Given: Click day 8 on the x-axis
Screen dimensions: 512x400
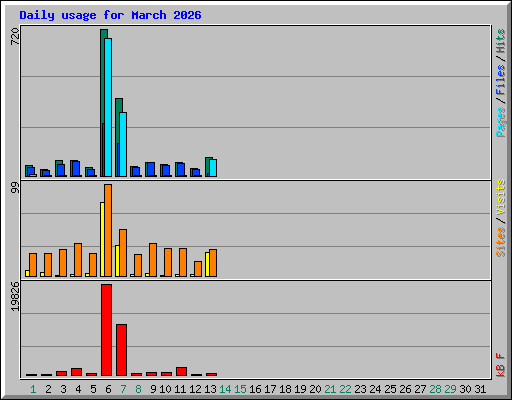Looking at the screenshot, I should pos(138,389).
